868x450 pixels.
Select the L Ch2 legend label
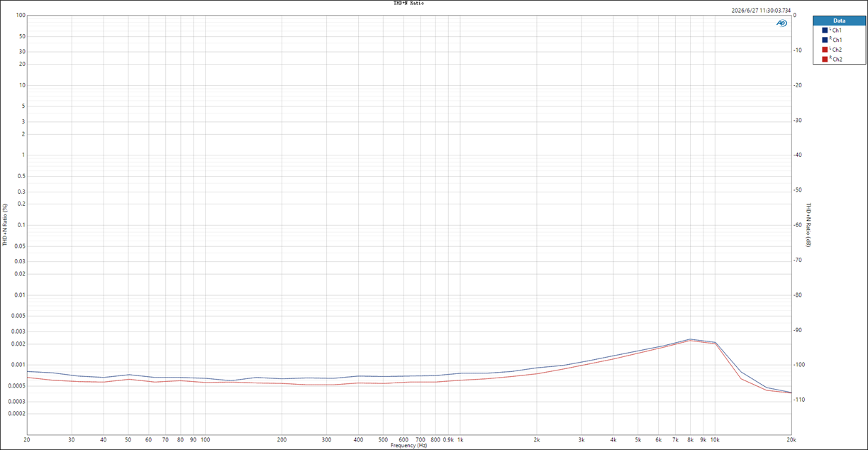pos(835,50)
